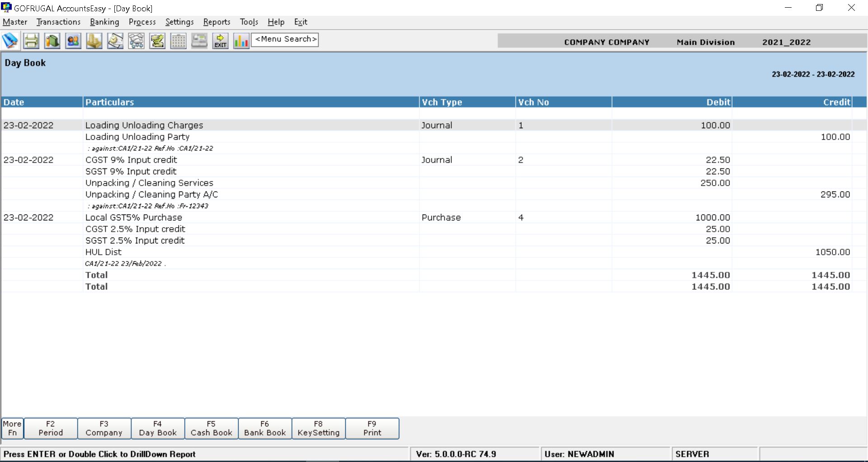This screenshot has height=462, width=868.
Task: Click the 250.00 debit amount
Action: click(x=715, y=183)
